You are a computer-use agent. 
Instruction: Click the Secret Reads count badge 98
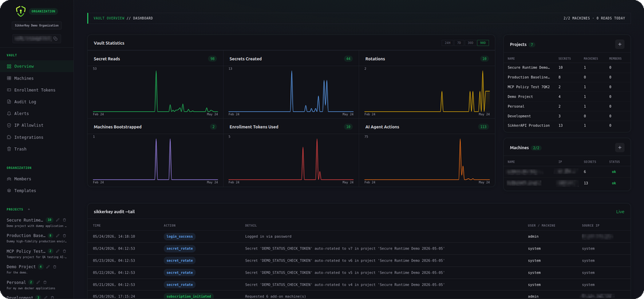point(213,59)
